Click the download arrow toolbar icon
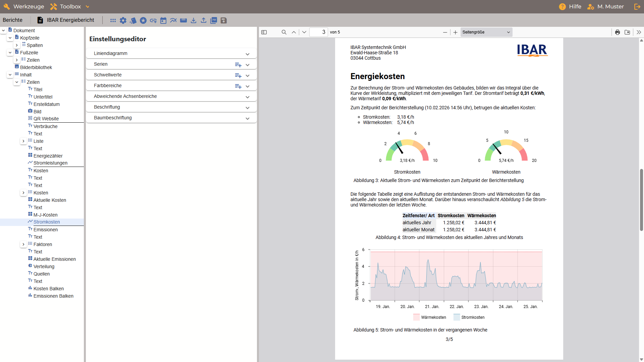This screenshot has height=362, width=644. [x=194, y=20]
